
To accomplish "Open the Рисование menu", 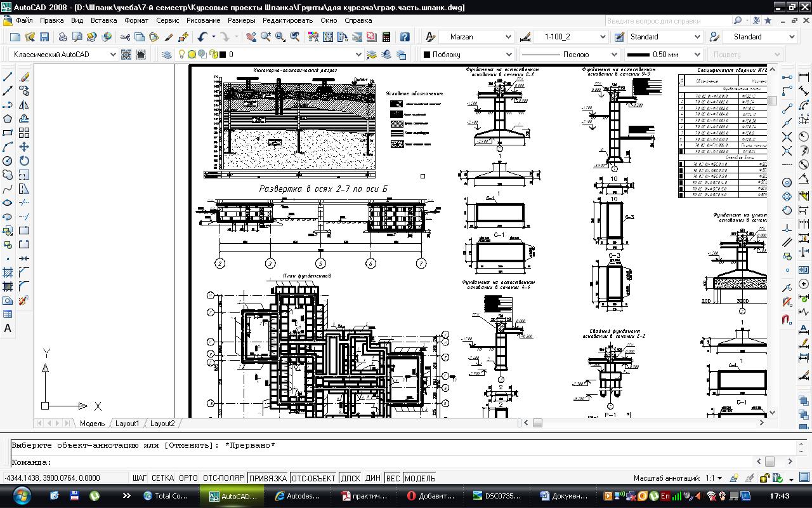I will click(203, 20).
